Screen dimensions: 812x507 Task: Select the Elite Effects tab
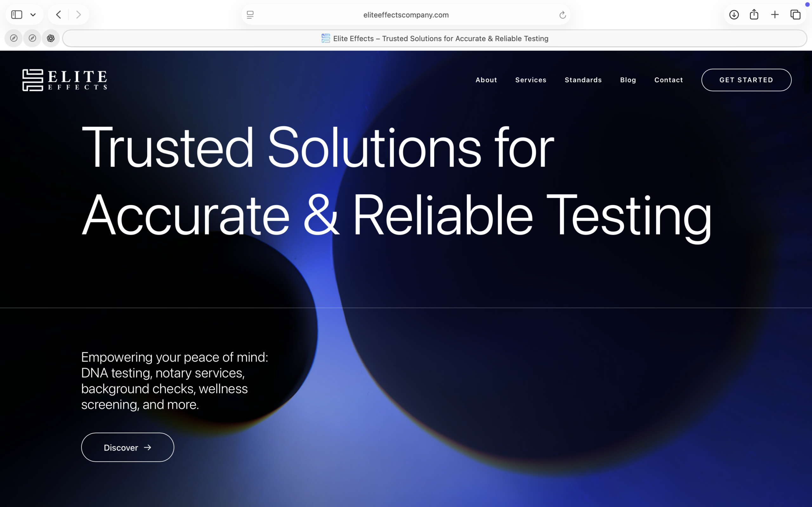(x=435, y=39)
